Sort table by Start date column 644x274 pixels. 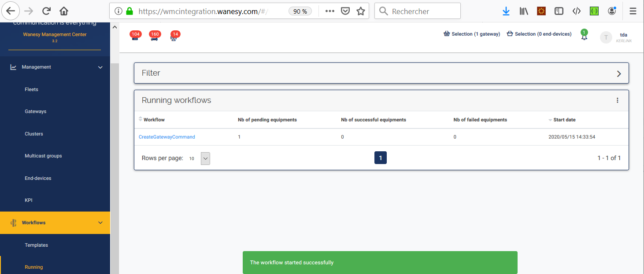(x=564, y=120)
